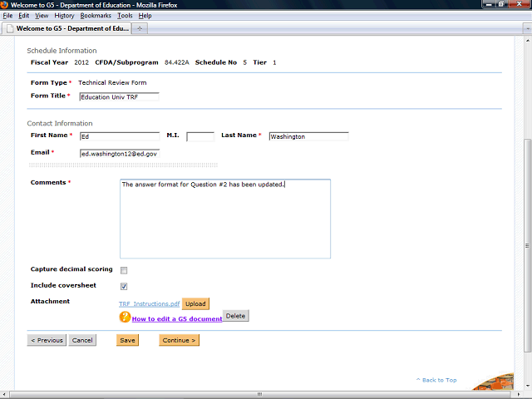
Task: Click the Cancel button
Action: tap(82, 340)
